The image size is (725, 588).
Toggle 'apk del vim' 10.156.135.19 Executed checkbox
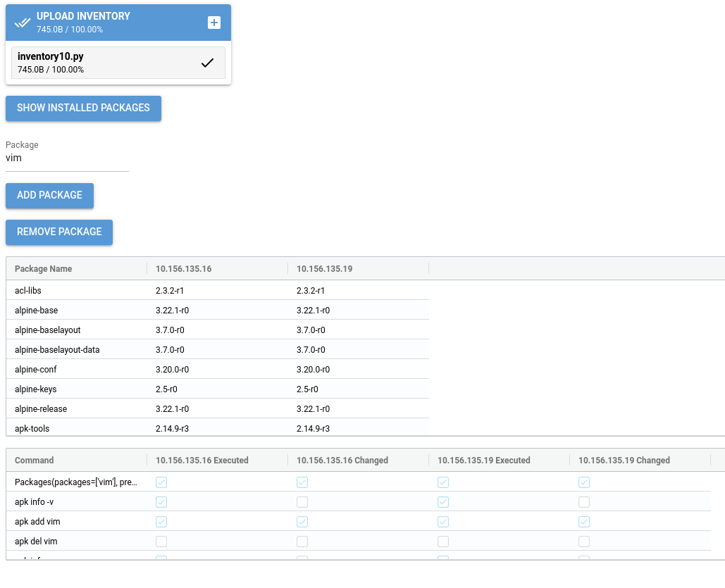[443, 542]
